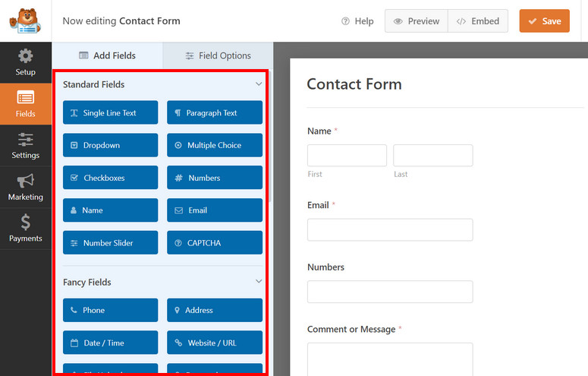The image size is (588, 376).
Task: Add a Checkboxes field
Action: tap(110, 178)
